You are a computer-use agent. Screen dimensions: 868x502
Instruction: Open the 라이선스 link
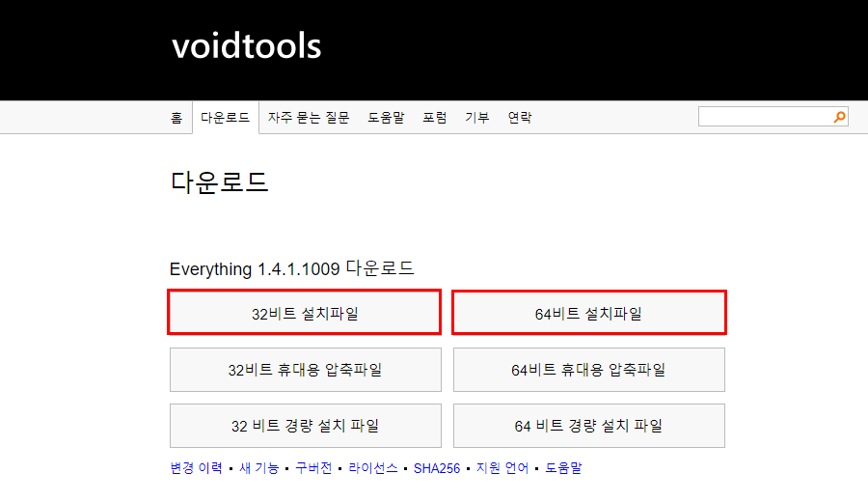click(x=373, y=468)
